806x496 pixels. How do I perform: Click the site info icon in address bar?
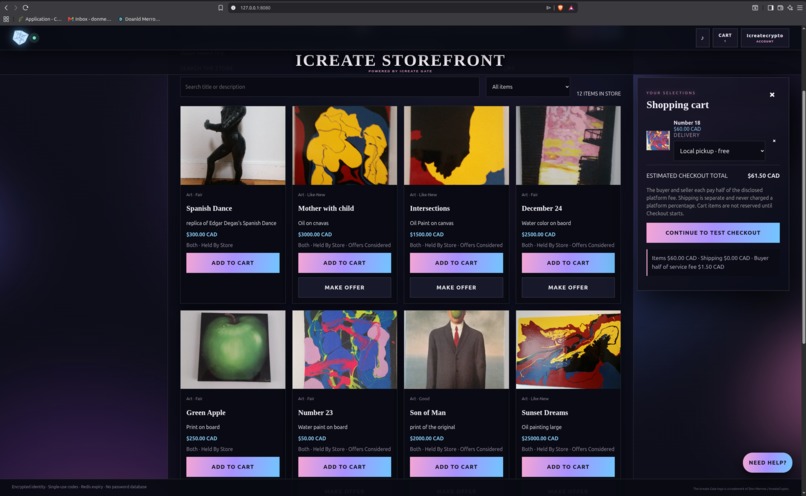click(233, 8)
